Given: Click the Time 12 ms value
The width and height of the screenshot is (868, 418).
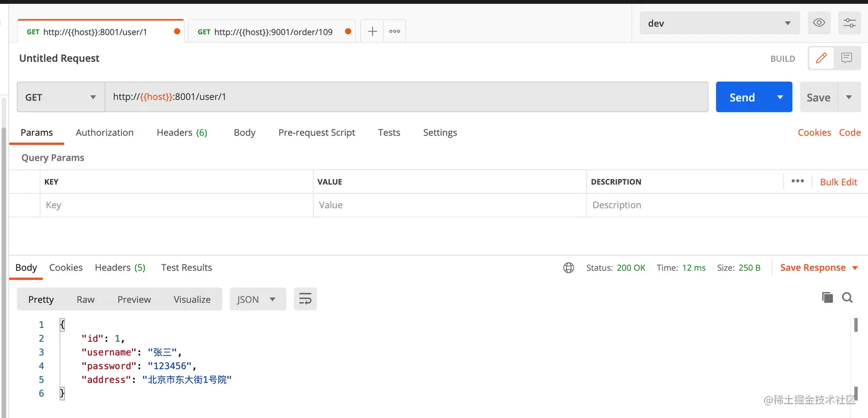Looking at the screenshot, I should [693, 268].
